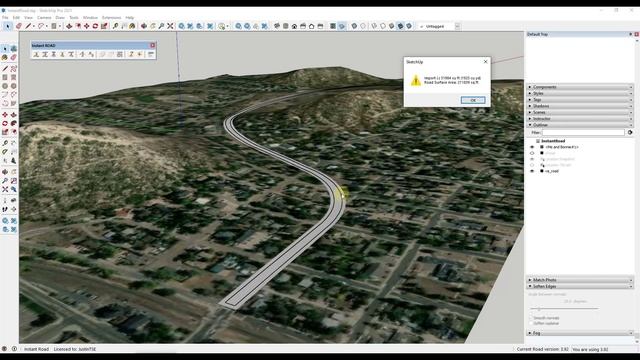Pick Follow Me tool in left palette
The height and width of the screenshot is (360, 640).
pos(13,123)
